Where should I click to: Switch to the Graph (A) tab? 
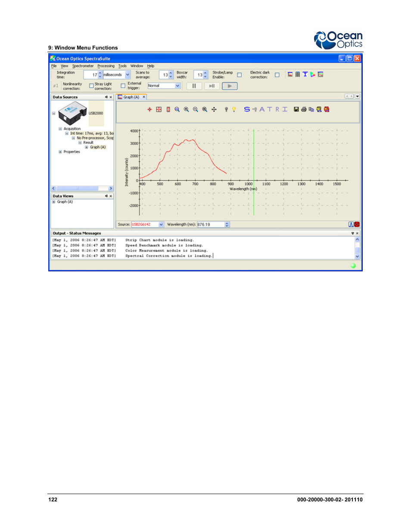(131, 97)
